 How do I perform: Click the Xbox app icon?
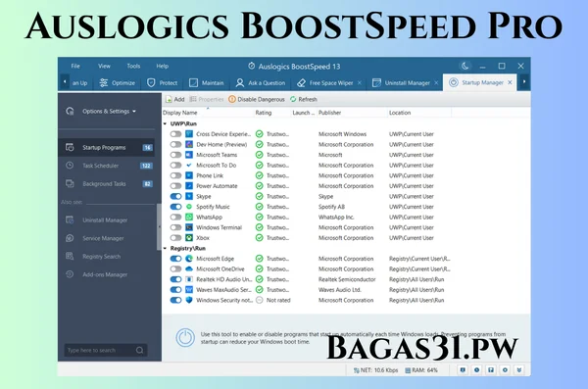pyautogui.click(x=189, y=238)
